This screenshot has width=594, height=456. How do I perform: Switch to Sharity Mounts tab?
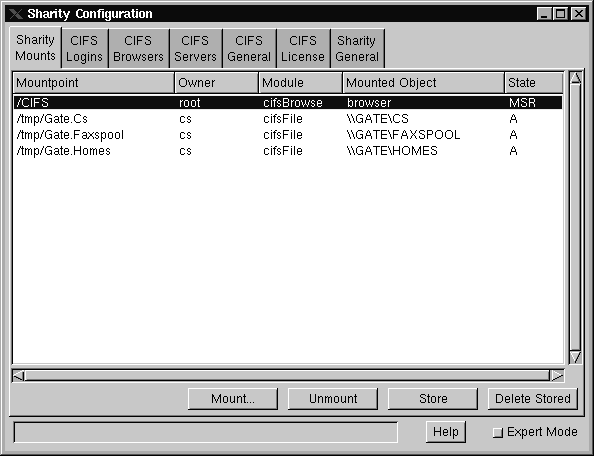(35, 48)
